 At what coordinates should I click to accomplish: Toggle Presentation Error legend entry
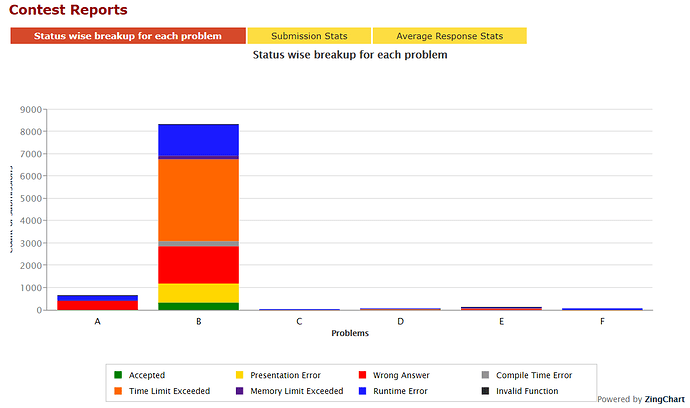(278, 375)
